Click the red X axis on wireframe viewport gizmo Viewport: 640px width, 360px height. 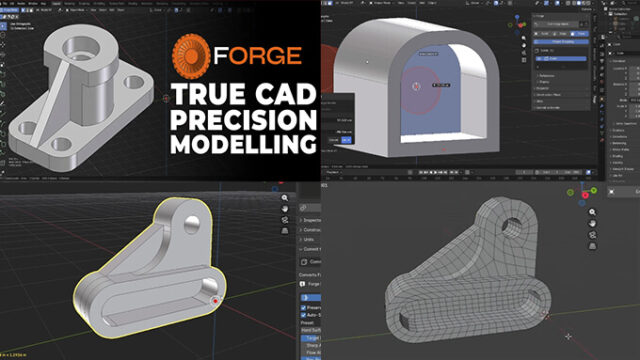(x=585, y=196)
